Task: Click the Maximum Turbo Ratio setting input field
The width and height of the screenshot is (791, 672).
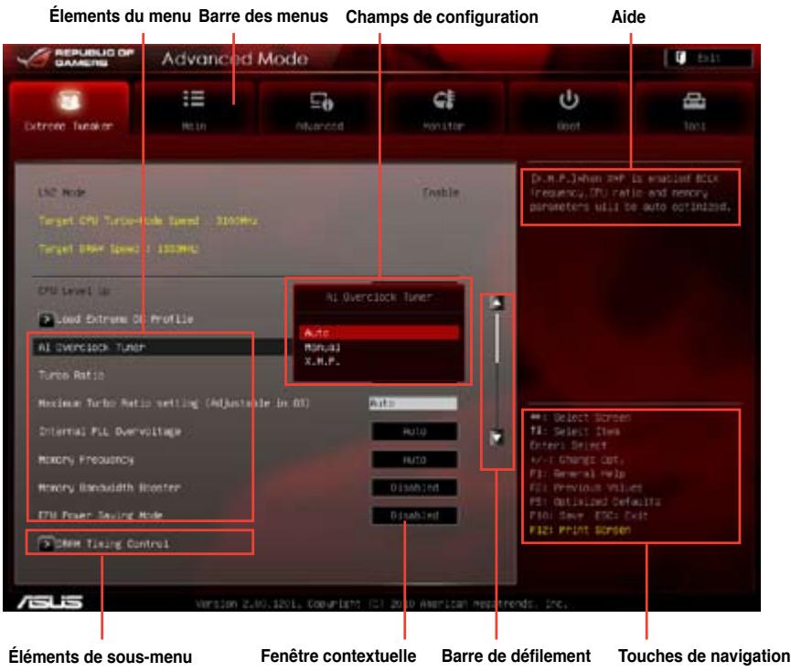Action: coord(413,403)
